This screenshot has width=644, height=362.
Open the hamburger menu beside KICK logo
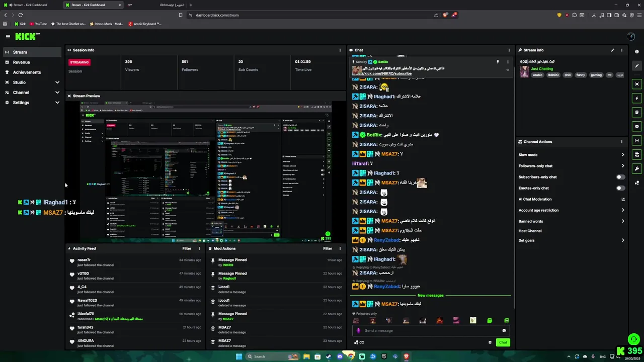pyautogui.click(x=8, y=36)
